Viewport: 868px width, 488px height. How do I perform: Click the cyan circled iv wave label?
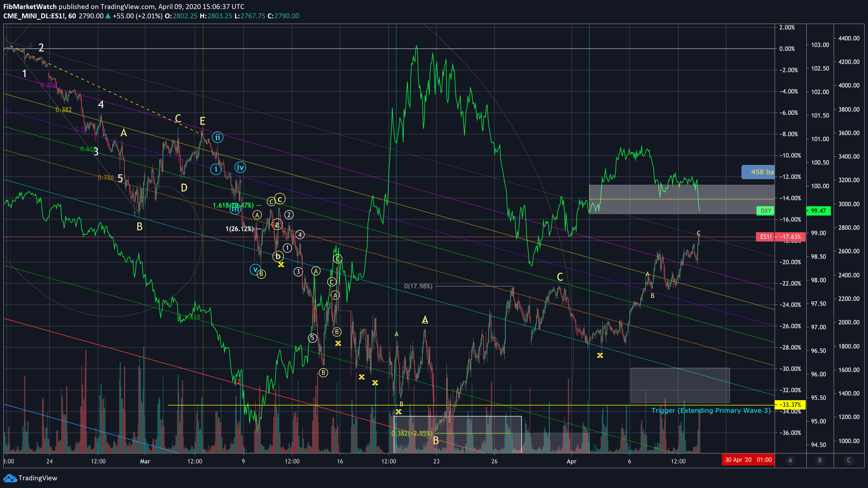[x=240, y=167]
